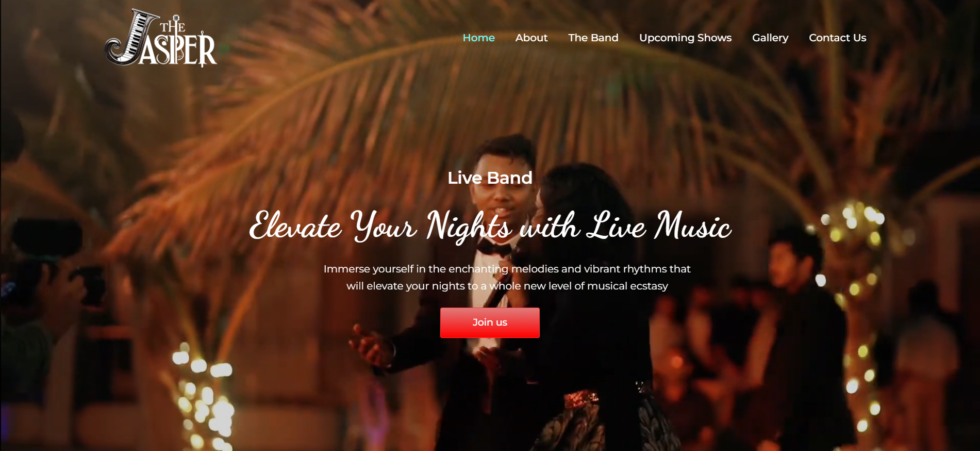This screenshot has height=451, width=980.
Task: Click The Jasper logo
Action: click(x=161, y=38)
